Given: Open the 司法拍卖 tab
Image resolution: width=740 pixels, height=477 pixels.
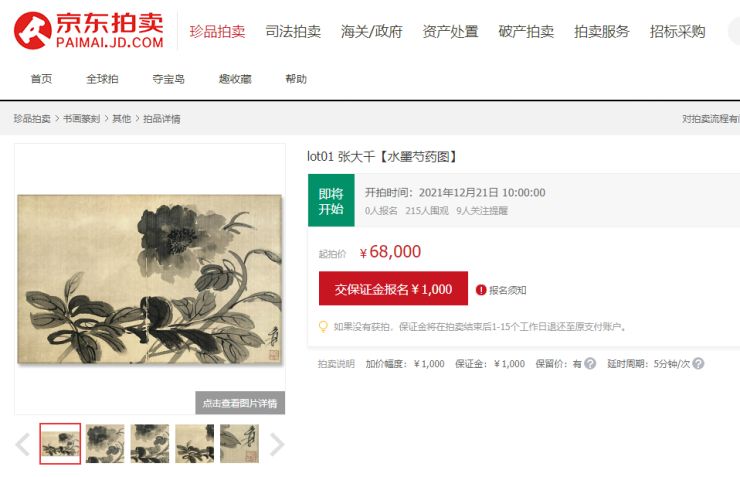Looking at the screenshot, I should pyautogui.click(x=293, y=32).
